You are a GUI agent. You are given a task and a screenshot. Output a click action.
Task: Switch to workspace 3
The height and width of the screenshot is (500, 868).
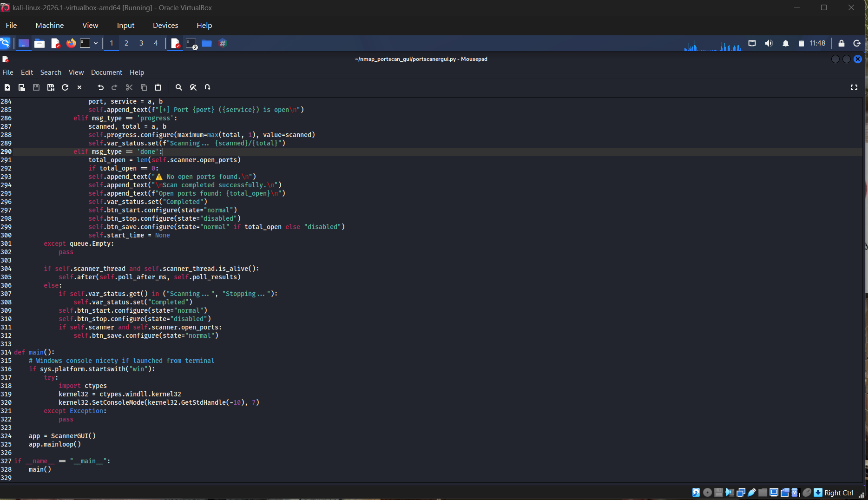[141, 43]
